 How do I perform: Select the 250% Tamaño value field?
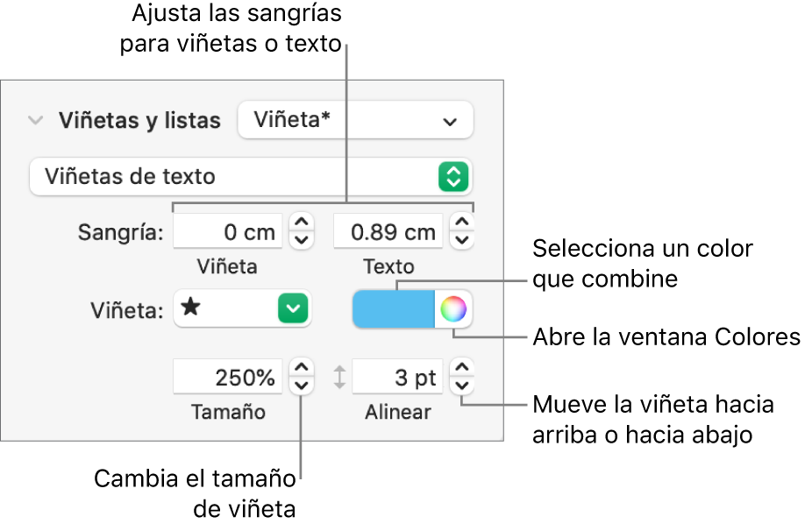[230, 377]
